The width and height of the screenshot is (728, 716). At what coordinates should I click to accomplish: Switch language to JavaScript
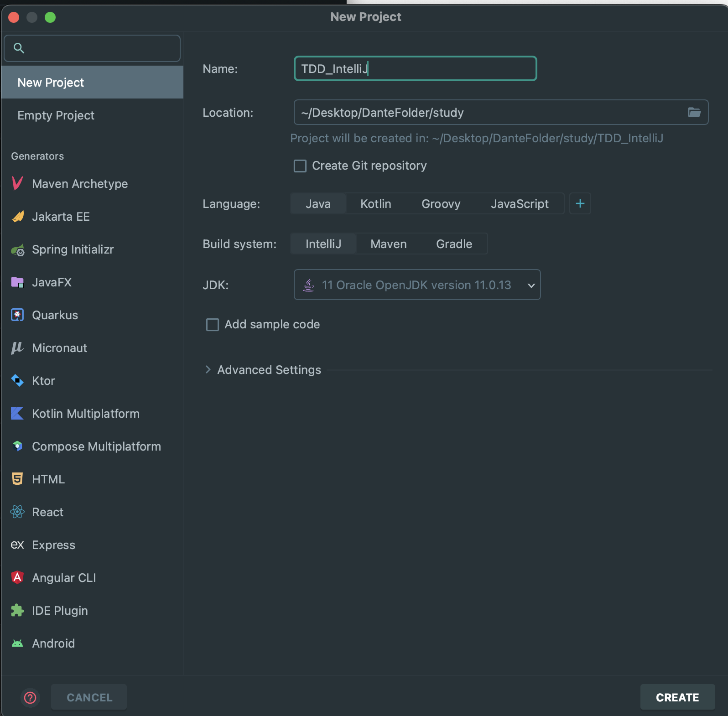[x=520, y=203]
